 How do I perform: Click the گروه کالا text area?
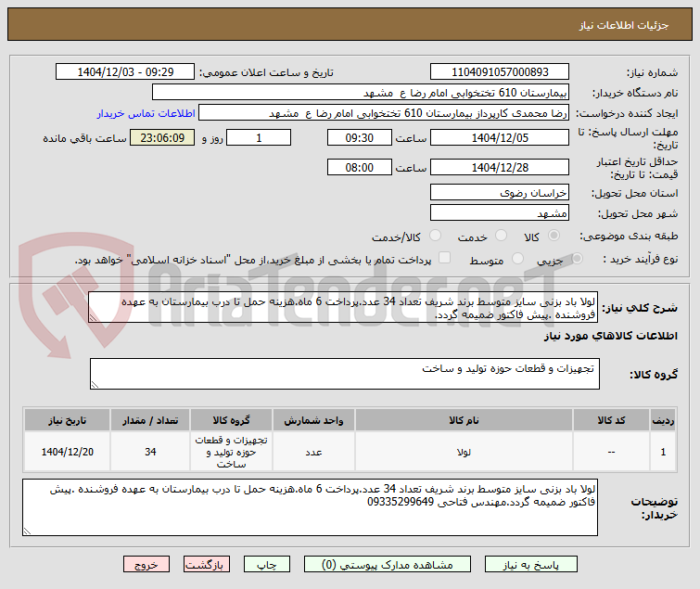click(x=345, y=374)
